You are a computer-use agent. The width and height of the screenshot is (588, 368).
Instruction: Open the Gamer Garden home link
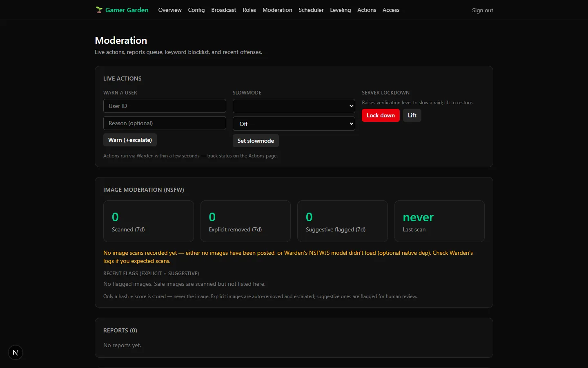[x=122, y=10]
